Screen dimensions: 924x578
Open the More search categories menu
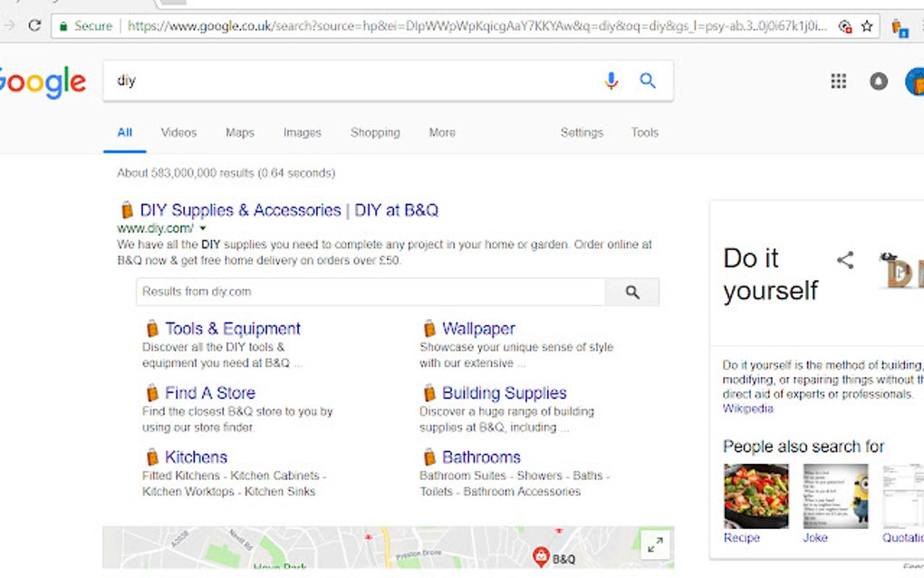tap(442, 132)
